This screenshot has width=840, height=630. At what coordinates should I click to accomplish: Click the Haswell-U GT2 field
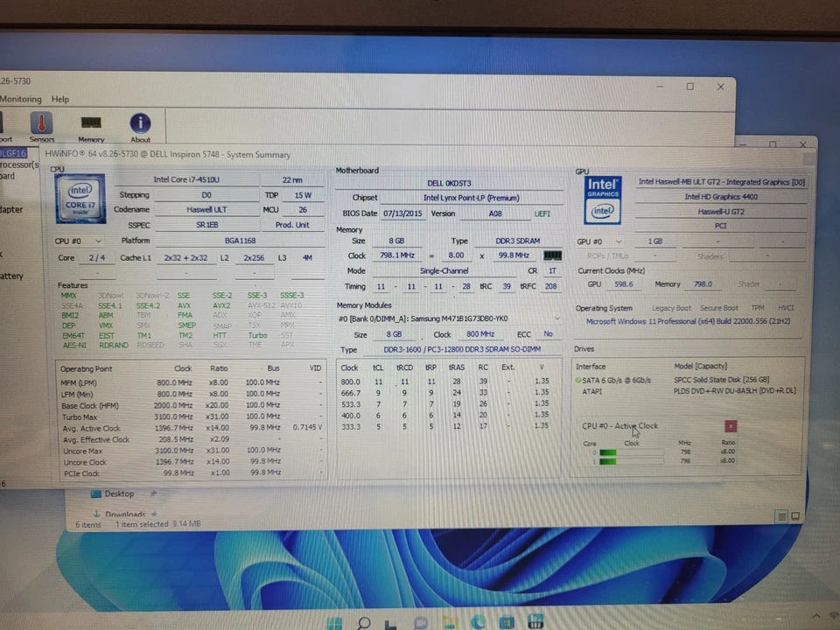click(720, 211)
